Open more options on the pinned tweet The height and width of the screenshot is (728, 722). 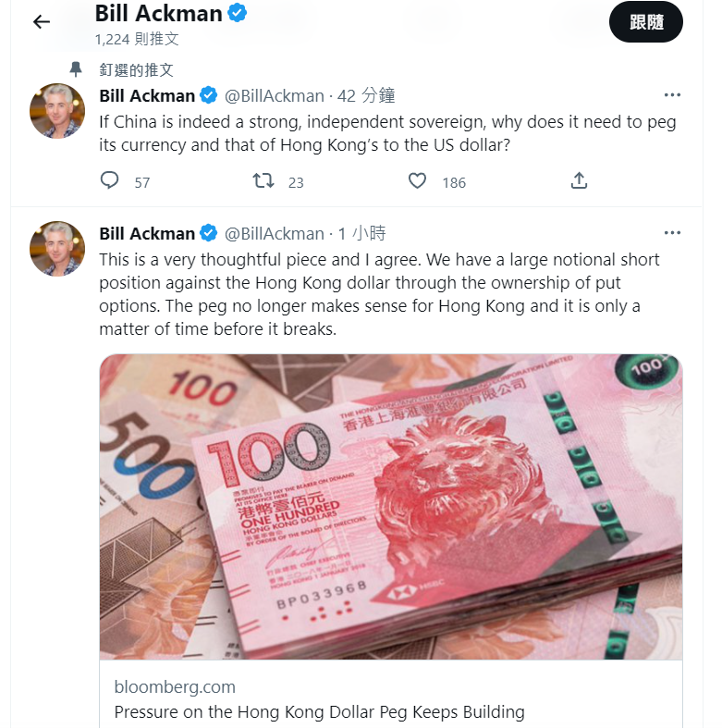click(x=672, y=95)
